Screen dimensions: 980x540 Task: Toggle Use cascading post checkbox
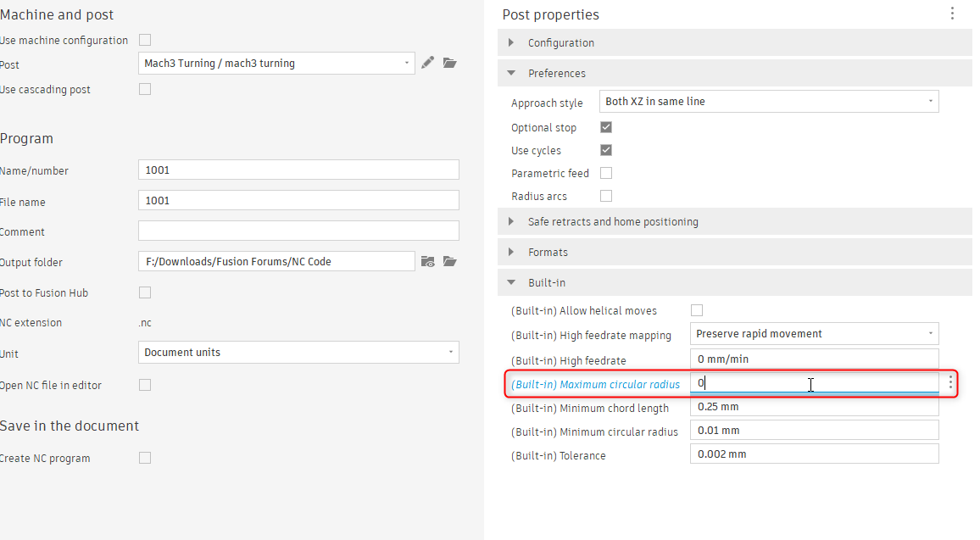click(x=145, y=89)
